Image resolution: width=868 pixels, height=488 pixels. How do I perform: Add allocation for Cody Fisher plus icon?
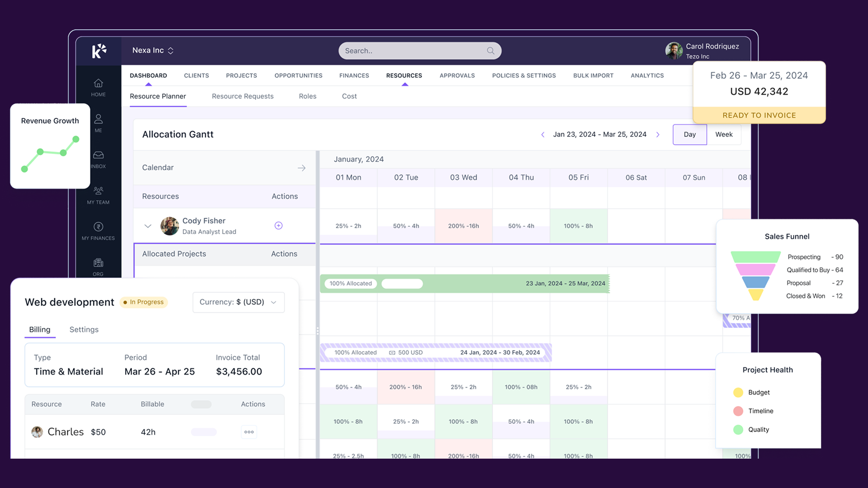pyautogui.click(x=278, y=225)
